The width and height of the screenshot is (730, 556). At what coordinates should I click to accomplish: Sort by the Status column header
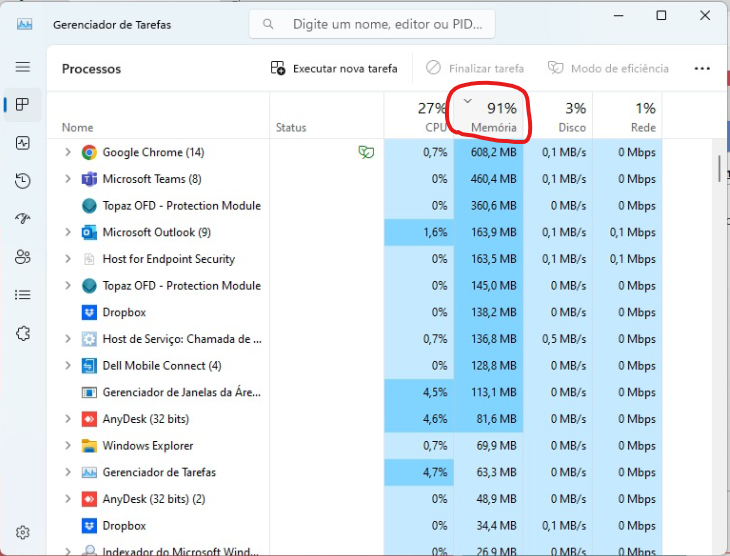click(326, 115)
